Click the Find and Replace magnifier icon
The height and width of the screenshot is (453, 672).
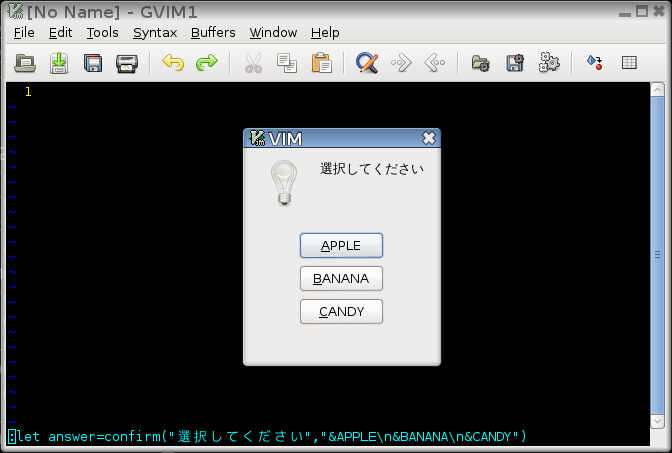click(x=367, y=63)
